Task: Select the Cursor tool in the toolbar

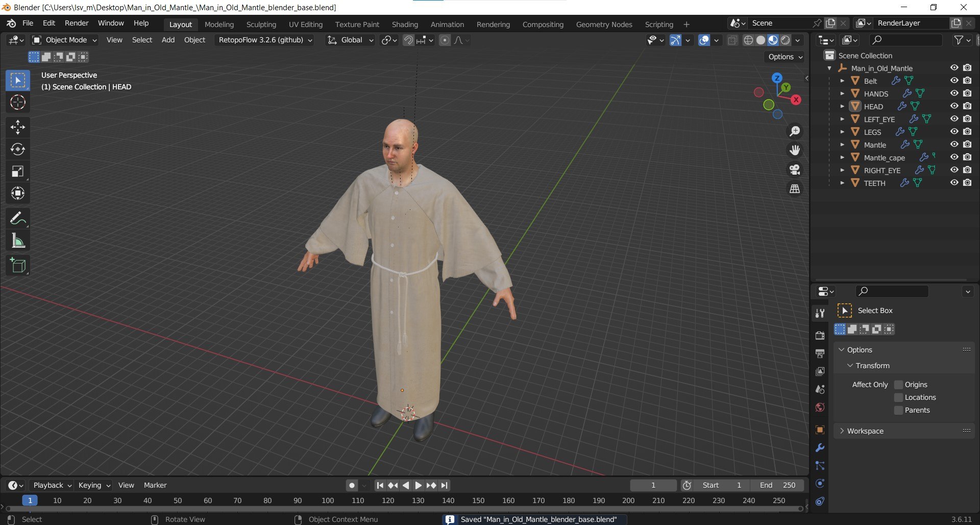Action: pos(18,103)
